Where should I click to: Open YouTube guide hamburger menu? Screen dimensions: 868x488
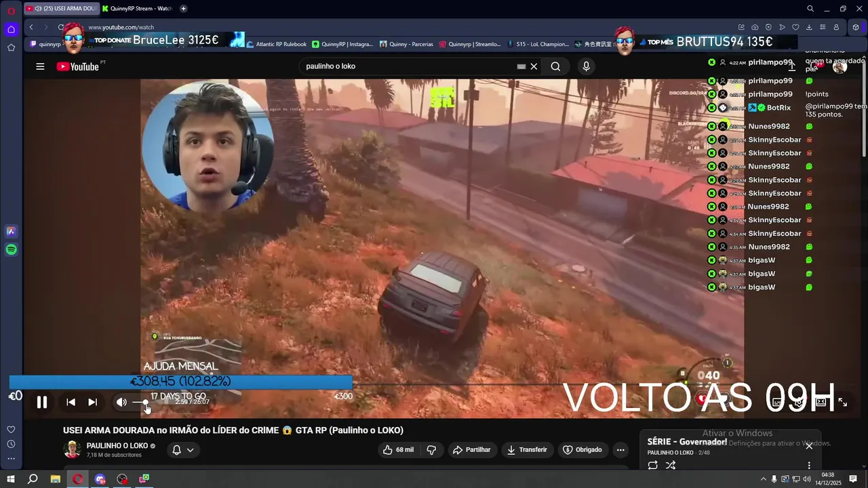[40, 66]
